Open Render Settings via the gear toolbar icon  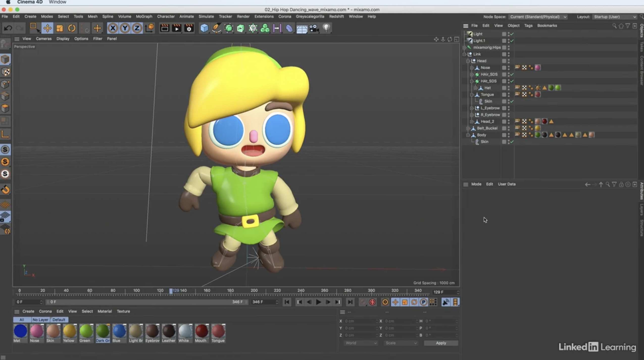tap(189, 28)
